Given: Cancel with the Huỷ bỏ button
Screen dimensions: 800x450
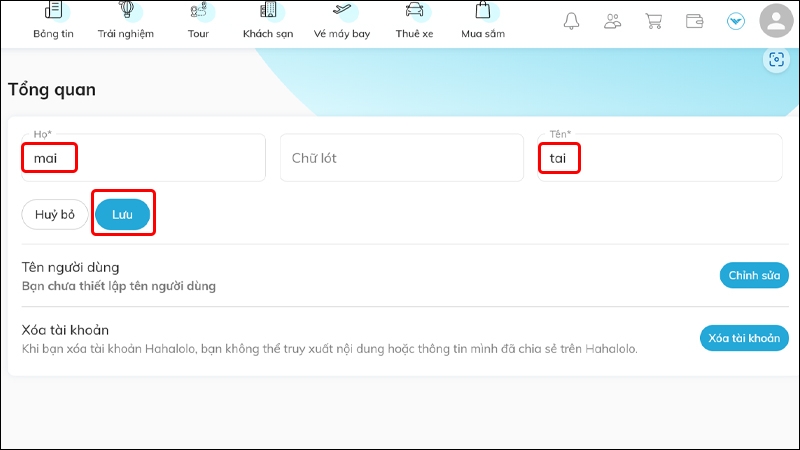Looking at the screenshot, I should 55,214.
